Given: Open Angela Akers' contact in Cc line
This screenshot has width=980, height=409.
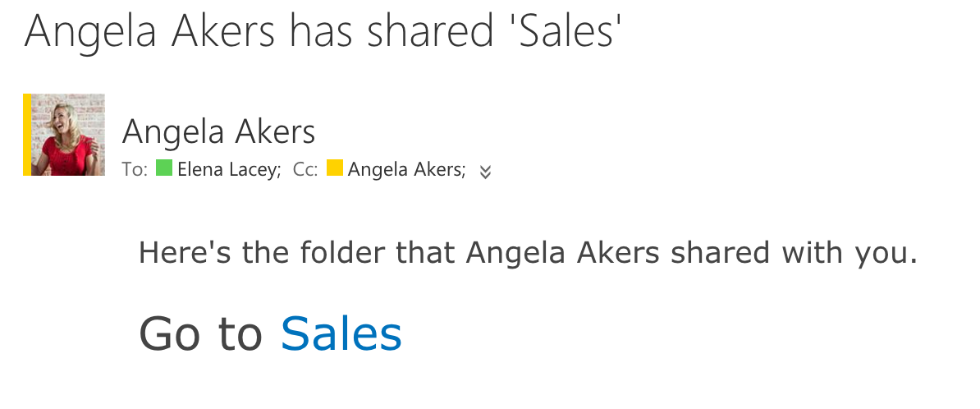Looking at the screenshot, I should pos(406,170).
